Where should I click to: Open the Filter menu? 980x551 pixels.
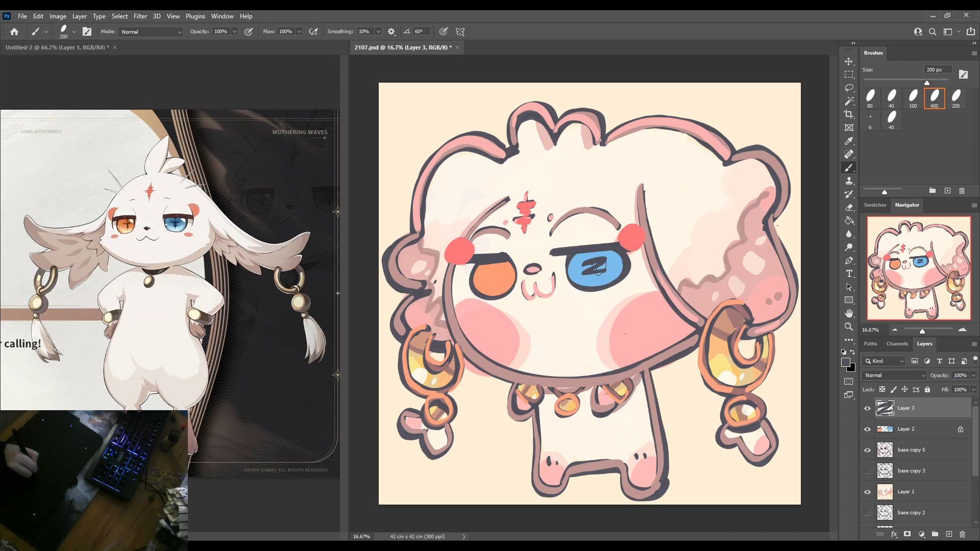[x=140, y=16]
